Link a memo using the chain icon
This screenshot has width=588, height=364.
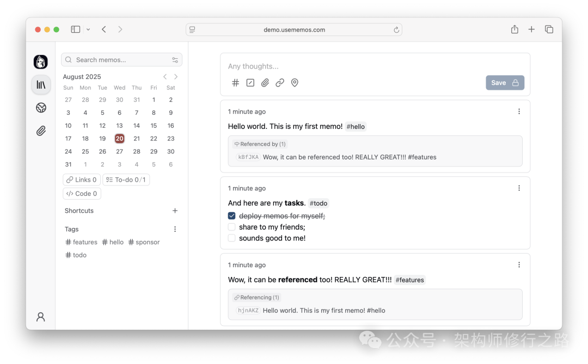pyautogui.click(x=280, y=83)
